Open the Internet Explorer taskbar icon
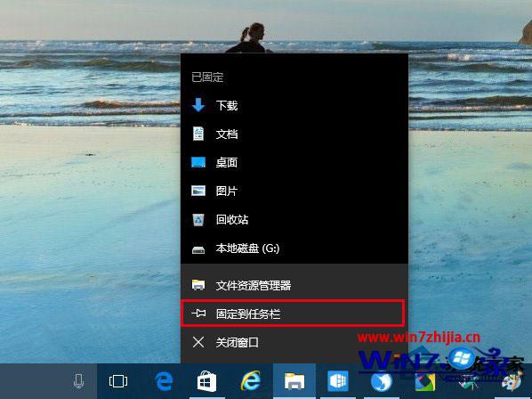The height and width of the screenshot is (399, 532). point(251,381)
